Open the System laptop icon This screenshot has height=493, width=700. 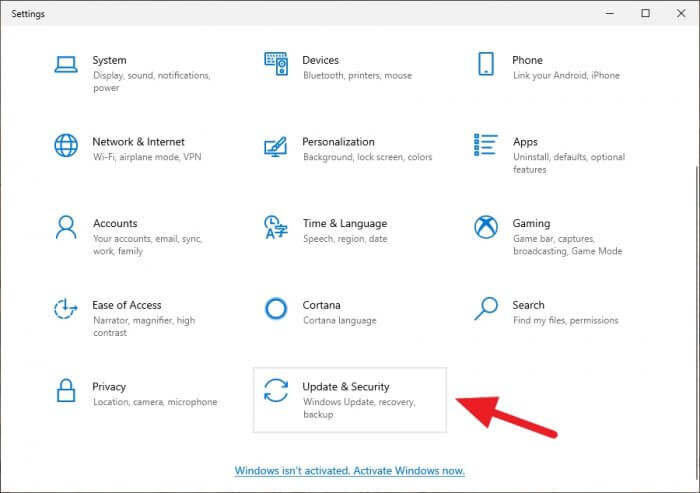(66, 64)
